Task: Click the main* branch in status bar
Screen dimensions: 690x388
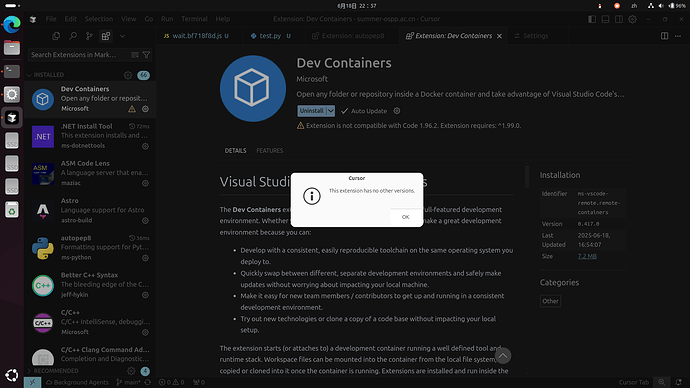Action: (x=128, y=382)
